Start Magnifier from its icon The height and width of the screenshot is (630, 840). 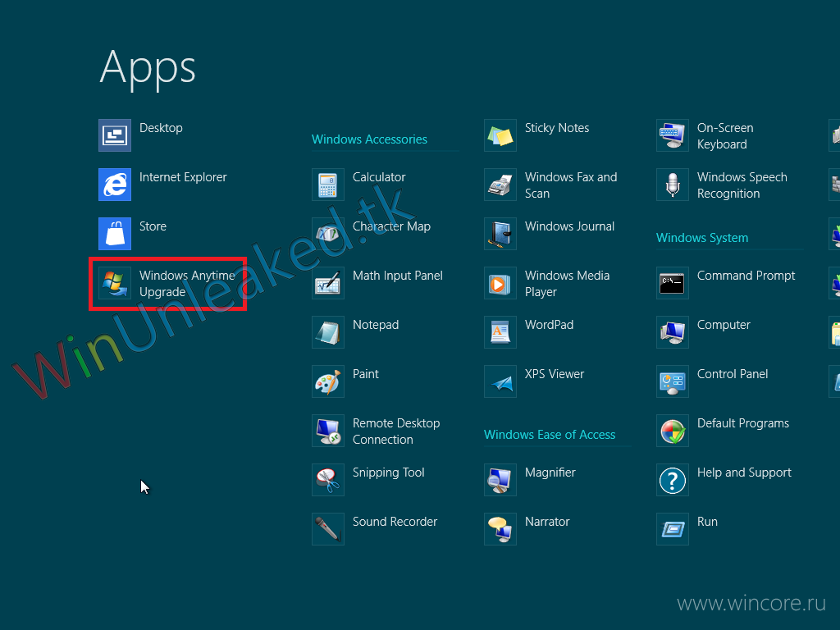click(500, 480)
